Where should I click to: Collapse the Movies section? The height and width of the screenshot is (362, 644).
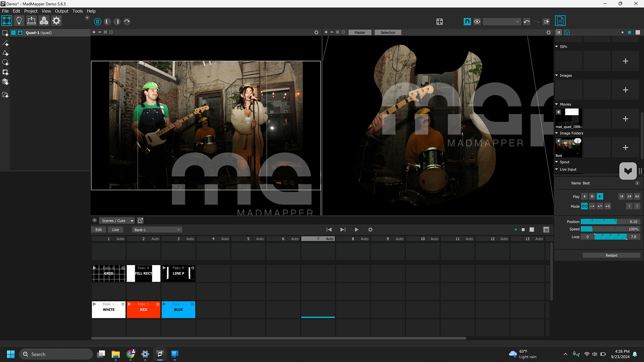(x=556, y=104)
